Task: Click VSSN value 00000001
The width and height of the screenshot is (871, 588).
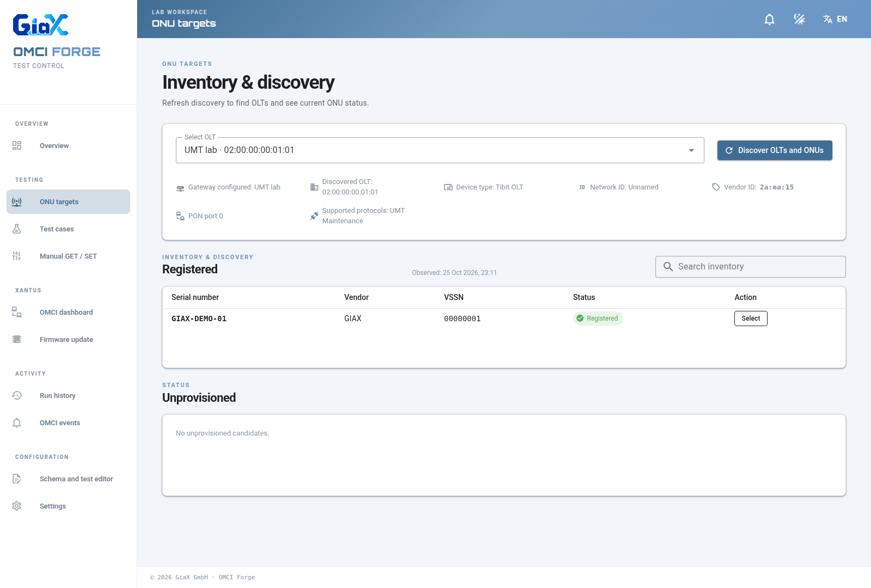Action: coord(462,318)
